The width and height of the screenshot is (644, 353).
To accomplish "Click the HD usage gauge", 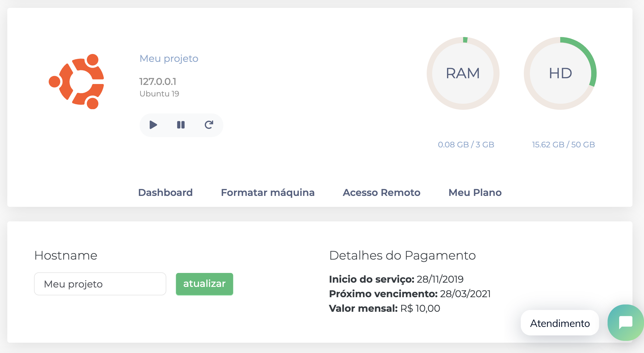I will tap(560, 73).
